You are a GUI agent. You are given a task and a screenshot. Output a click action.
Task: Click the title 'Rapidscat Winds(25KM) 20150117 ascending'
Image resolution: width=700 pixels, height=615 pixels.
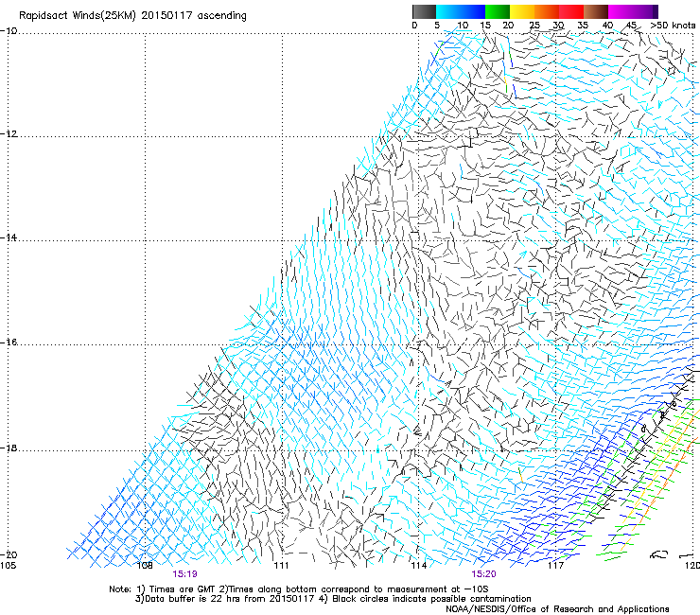point(132,16)
